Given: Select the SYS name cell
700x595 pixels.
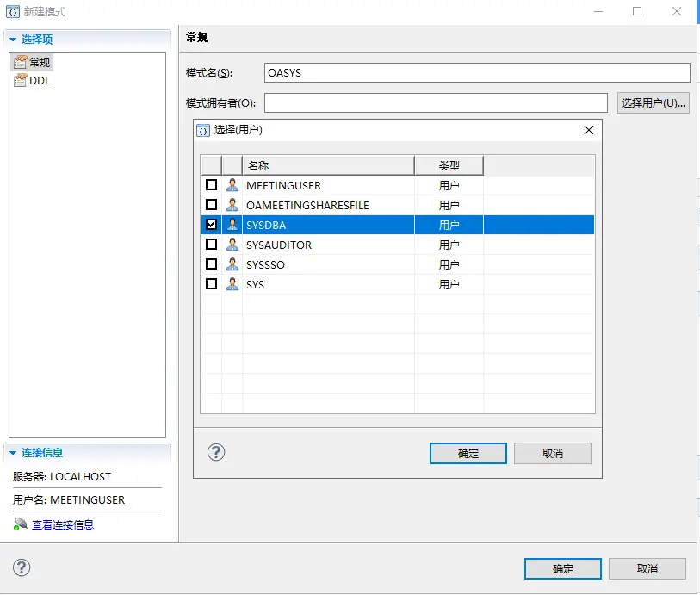Looking at the screenshot, I should pyautogui.click(x=328, y=284).
